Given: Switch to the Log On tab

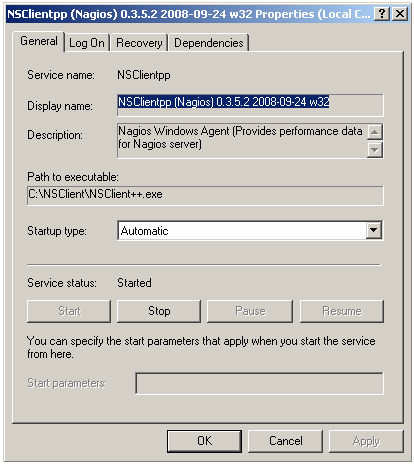Looking at the screenshot, I should [x=87, y=43].
